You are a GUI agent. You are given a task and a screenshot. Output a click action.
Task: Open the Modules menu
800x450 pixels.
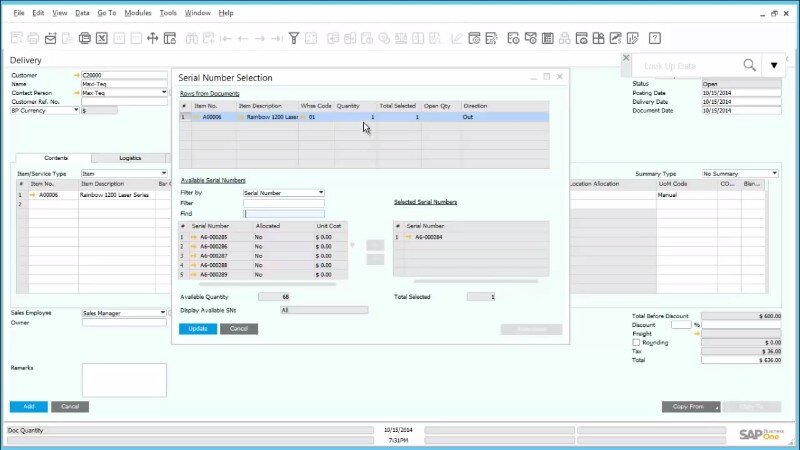click(x=138, y=13)
